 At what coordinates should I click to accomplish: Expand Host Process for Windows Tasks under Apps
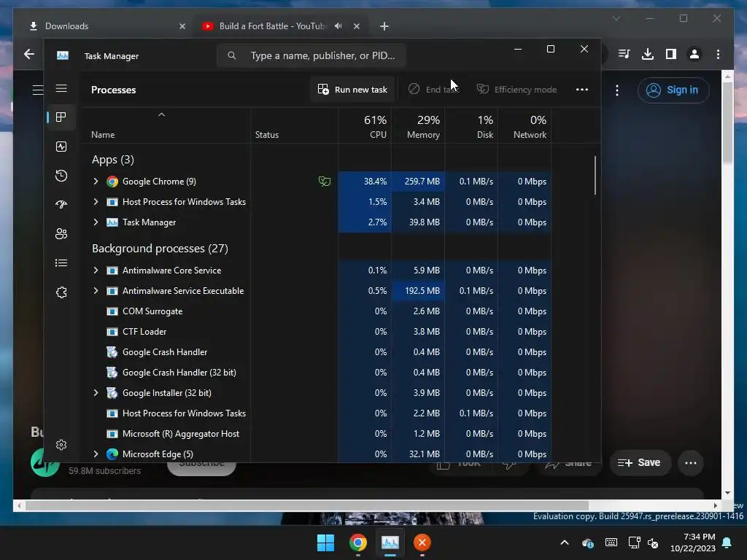click(x=96, y=202)
